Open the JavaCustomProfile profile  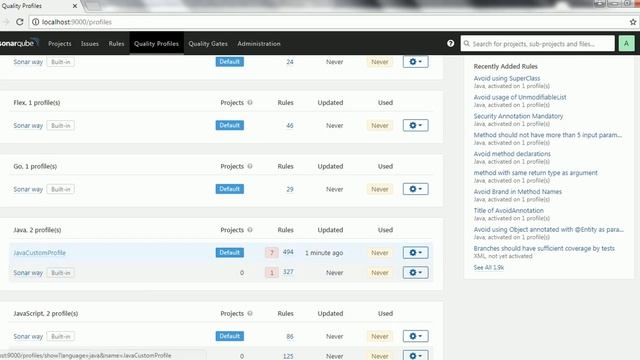(40, 253)
